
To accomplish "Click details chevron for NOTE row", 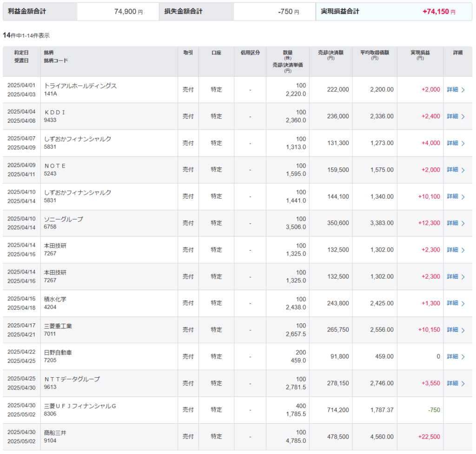I will pos(463,170).
